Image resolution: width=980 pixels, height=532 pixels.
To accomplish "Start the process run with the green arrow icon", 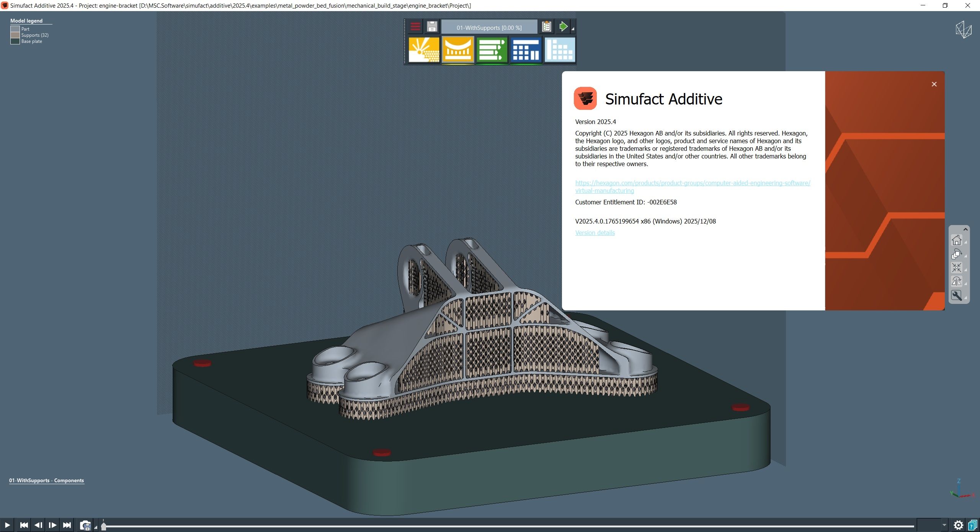I will tap(563, 26).
